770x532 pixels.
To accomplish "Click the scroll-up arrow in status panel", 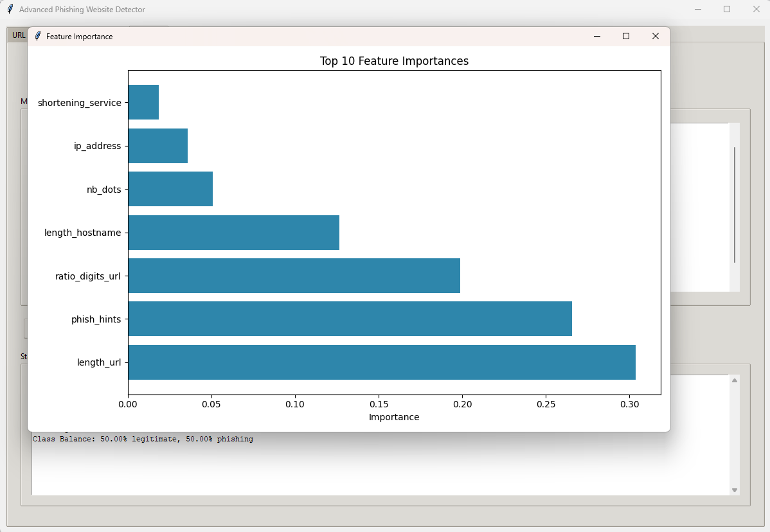I will pyautogui.click(x=735, y=380).
